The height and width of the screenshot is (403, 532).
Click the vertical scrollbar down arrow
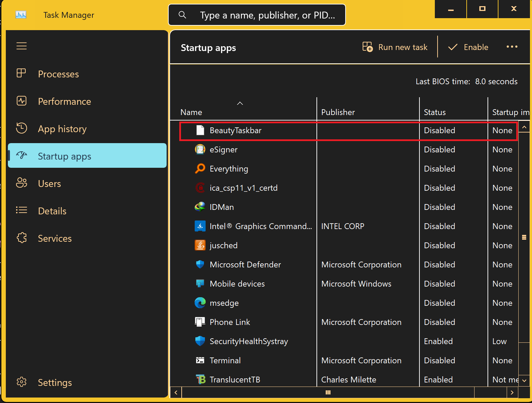click(x=524, y=380)
